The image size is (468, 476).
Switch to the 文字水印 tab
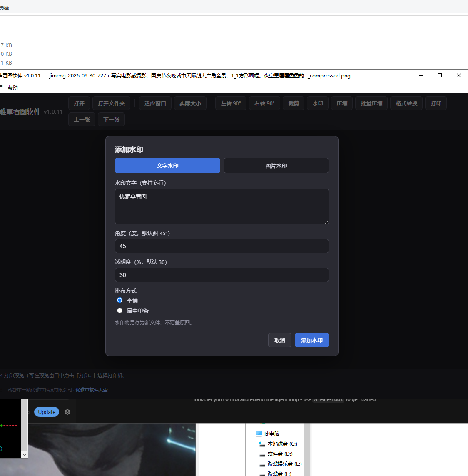point(167,166)
